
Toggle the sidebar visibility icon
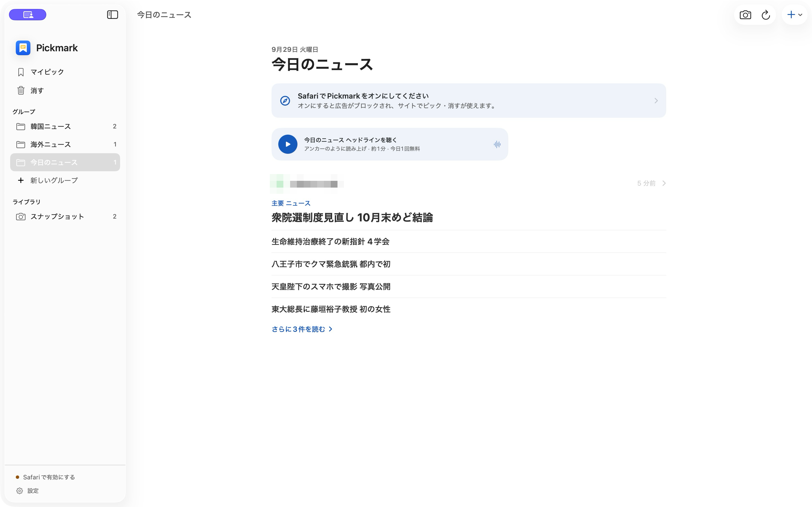pyautogui.click(x=112, y=15)
